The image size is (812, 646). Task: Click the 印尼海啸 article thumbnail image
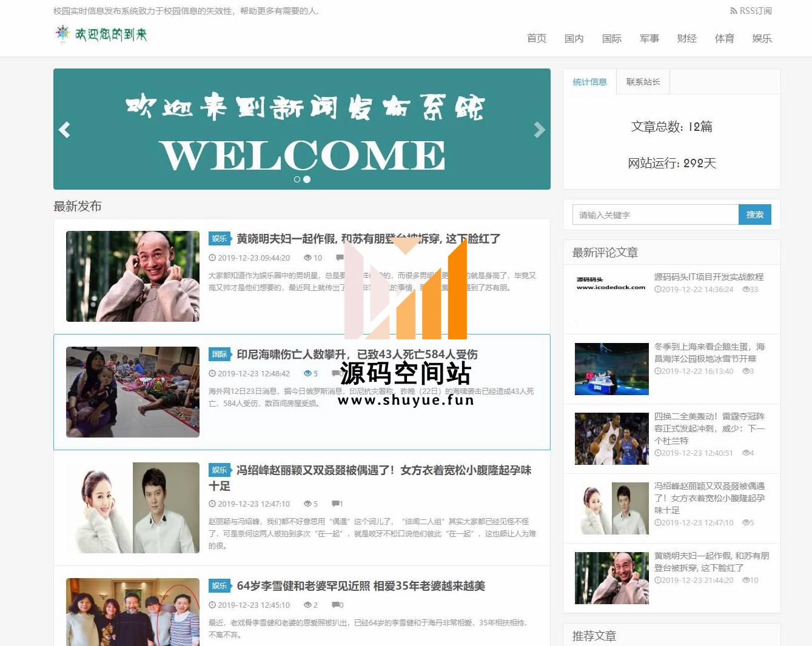(x=132, y=392)
